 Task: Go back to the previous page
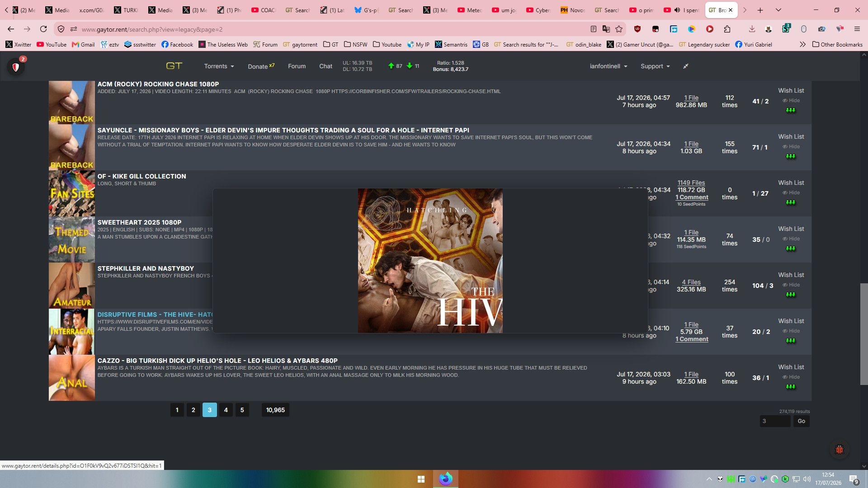click(11, 29)
